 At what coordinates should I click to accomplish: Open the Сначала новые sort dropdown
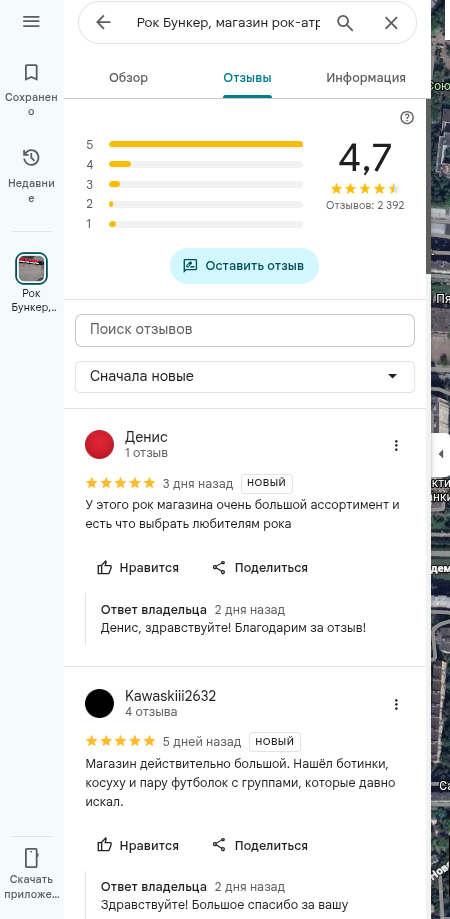coord(245,376)
